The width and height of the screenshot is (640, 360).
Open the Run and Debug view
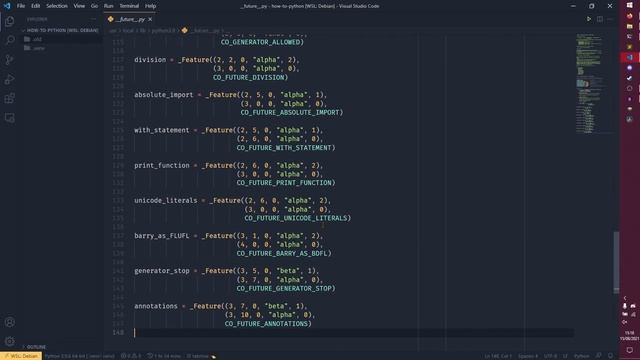[10, 79]
